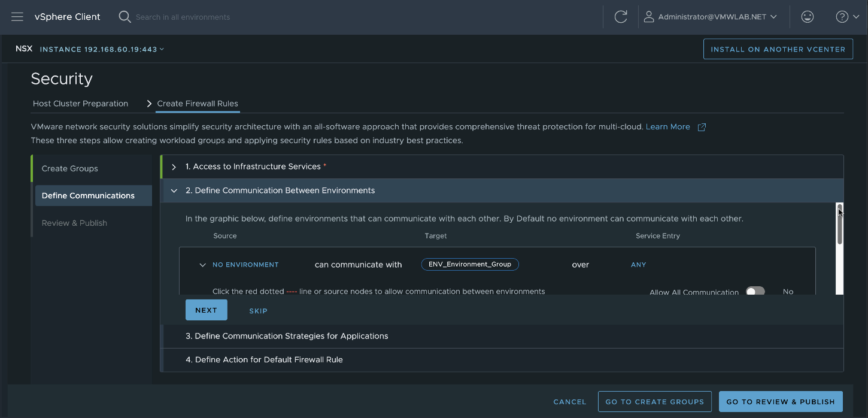Open the smiley feedback icon
The height and width of the screenshot is (418, 868).
click(x=808, y=17)
